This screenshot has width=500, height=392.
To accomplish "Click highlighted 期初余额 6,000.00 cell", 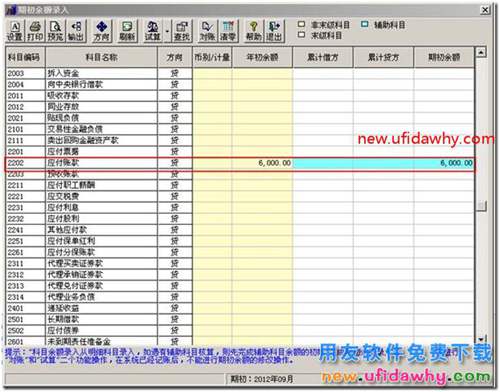I will coord(444,163).
